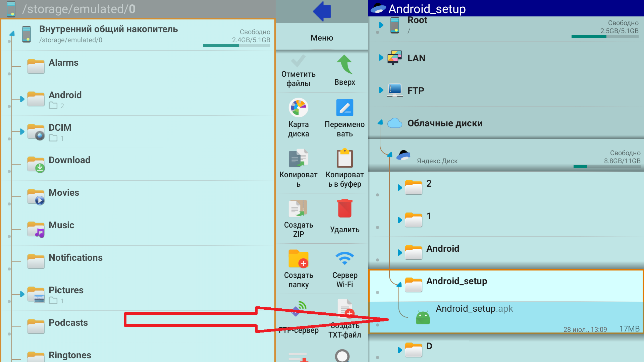Click the Яндекс.Диск storage usage bar

[607, 167]
